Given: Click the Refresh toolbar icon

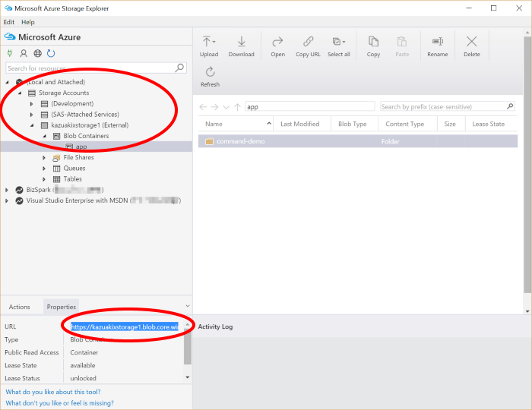Looking at the screenshot, I should coord(210,72).
